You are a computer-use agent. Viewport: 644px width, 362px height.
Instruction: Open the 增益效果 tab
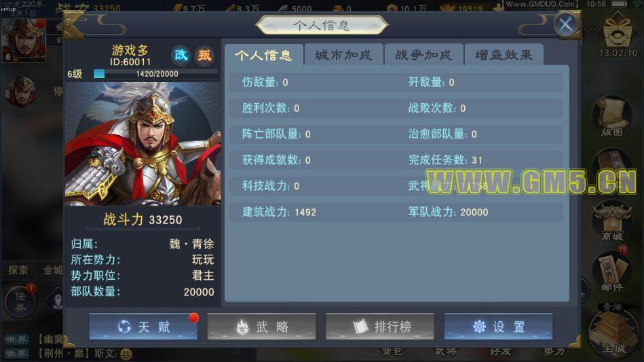pos(504,54)
